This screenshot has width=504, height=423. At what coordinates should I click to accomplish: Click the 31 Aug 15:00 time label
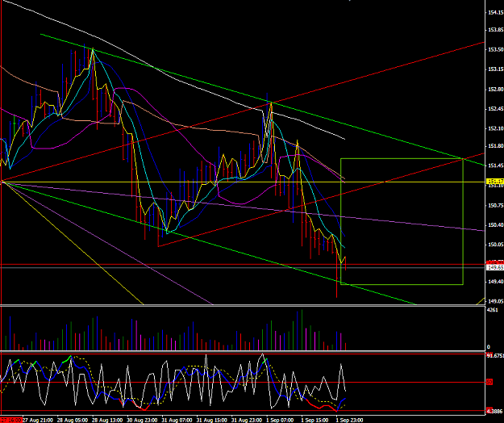click(211, 420)
